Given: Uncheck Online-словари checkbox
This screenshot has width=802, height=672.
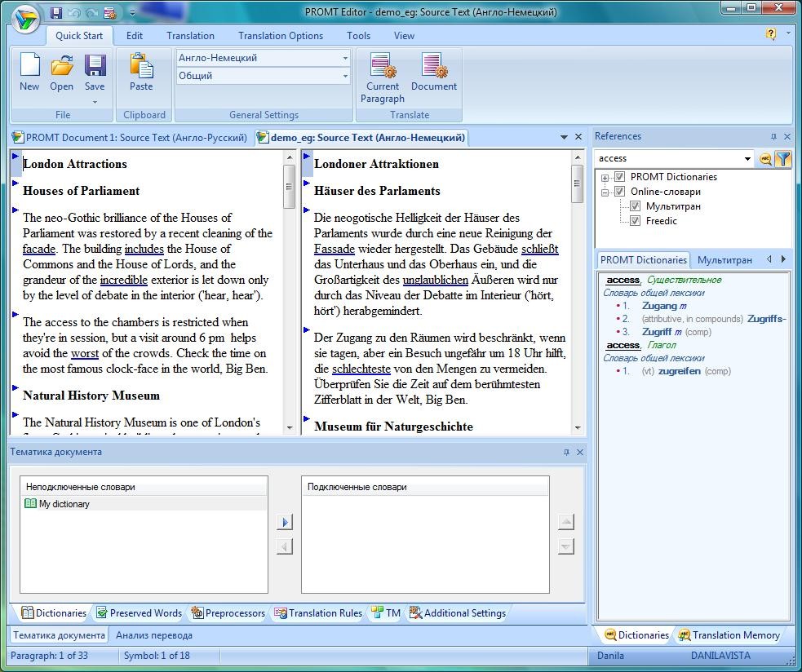Looking at the screenshot, I should pyautogui.click(x=619, y=192).
